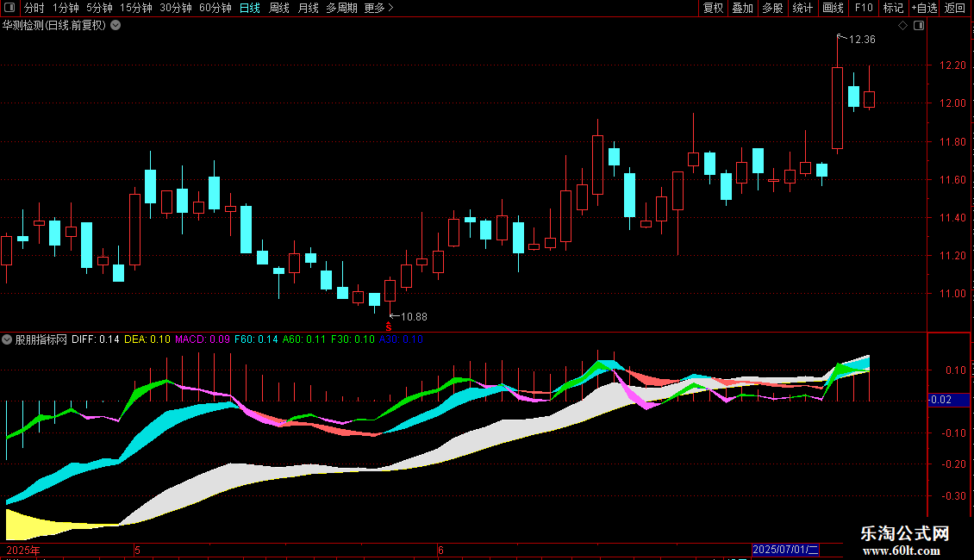Select the 周线 weekly chart tab
The height and width of the screenshot is (560, 974).
coord(279,8)
